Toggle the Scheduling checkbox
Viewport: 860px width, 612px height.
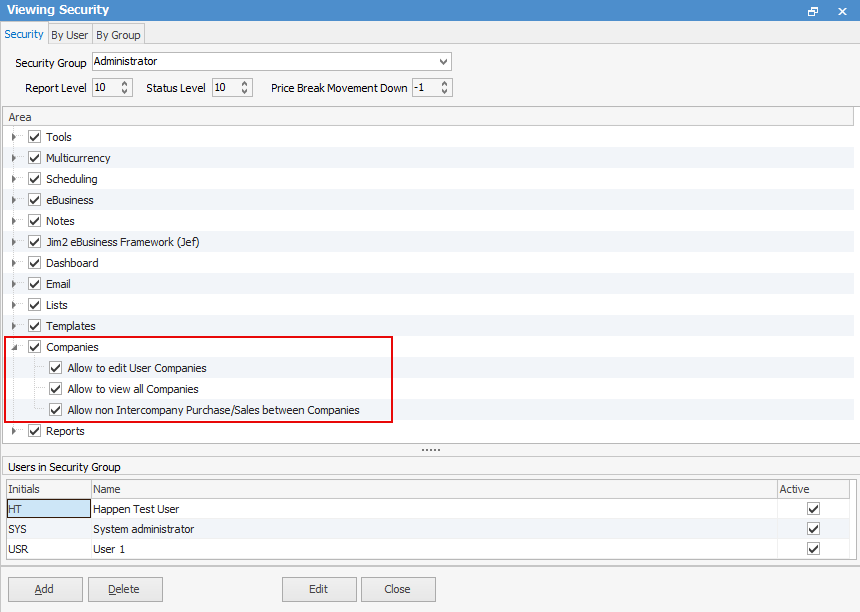point(35,179)
